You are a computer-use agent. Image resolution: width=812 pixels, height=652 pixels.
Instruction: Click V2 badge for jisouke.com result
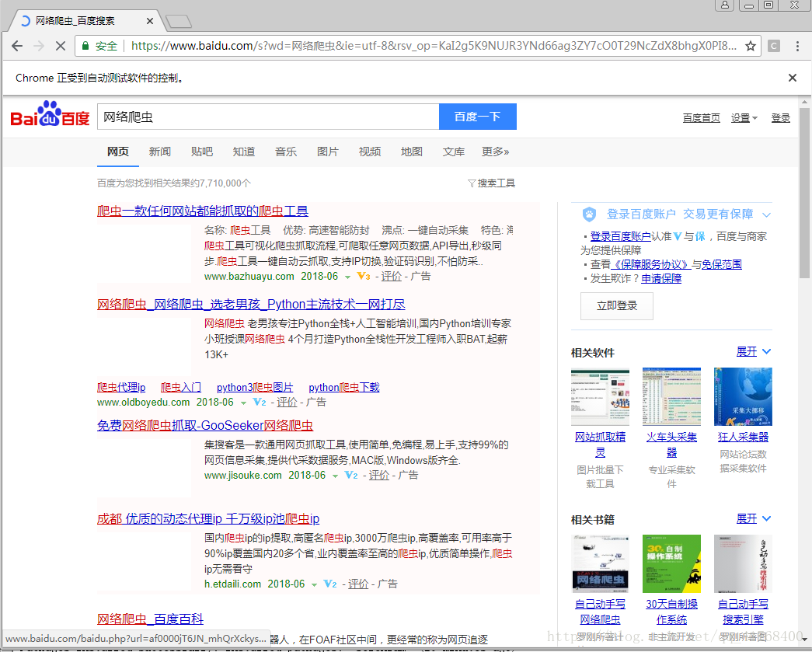[x=351, y=475]
